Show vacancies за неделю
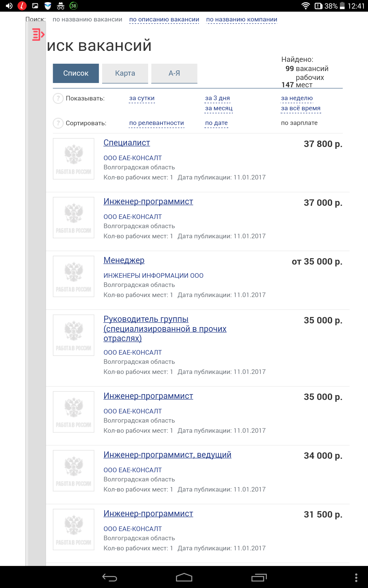The image size is (368, 588). [x=297, y=98]
